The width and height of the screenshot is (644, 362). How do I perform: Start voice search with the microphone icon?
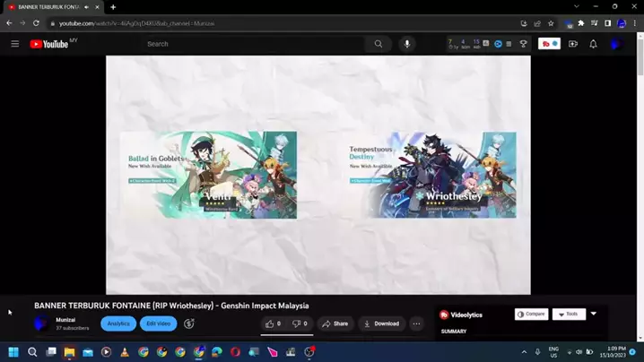tap(406, 44)
